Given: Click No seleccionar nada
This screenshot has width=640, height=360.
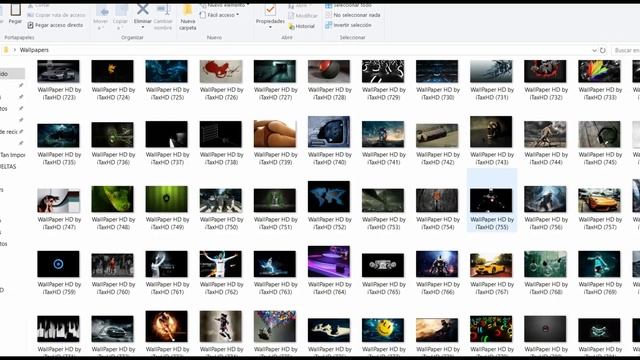Looking at the screenshot, I should (x=353, y=15).
